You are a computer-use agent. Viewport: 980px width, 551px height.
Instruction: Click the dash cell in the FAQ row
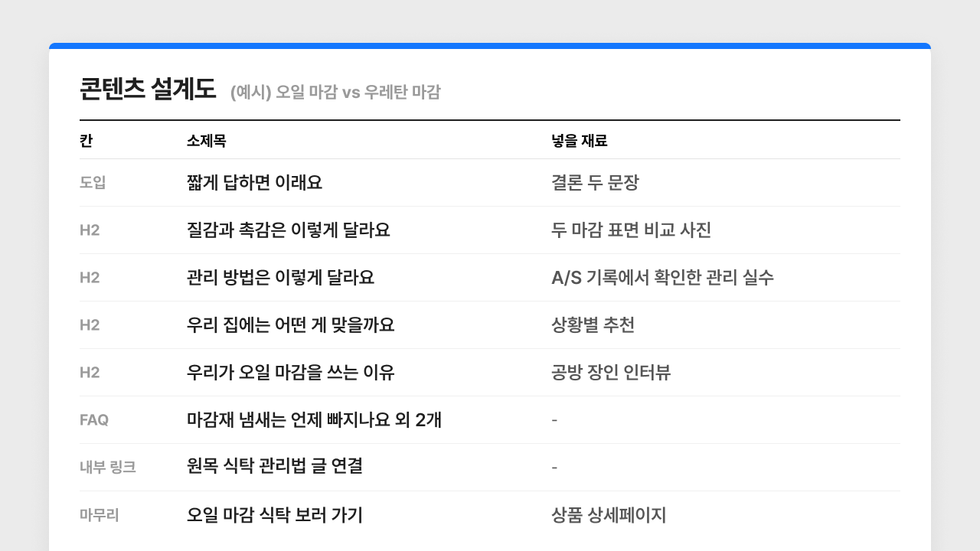(x=554, y=420)
